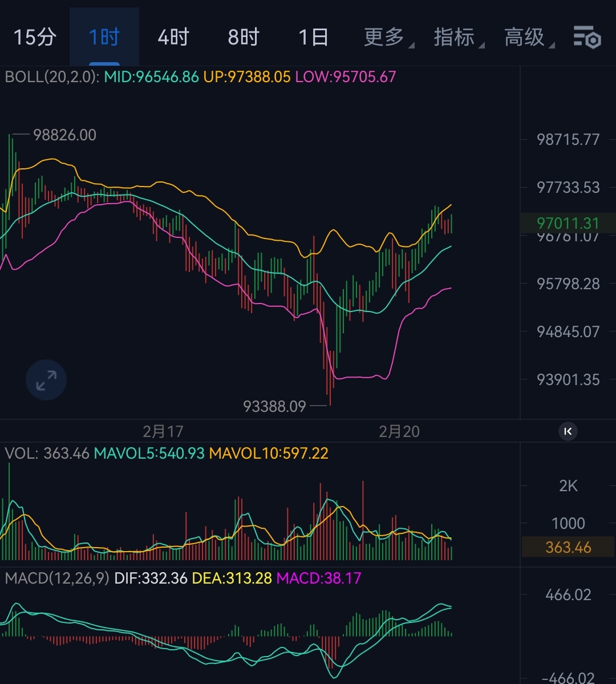Click the 363.46 volume value tag
This screenshot has width=616, height=684.
[x=568, y=548]
